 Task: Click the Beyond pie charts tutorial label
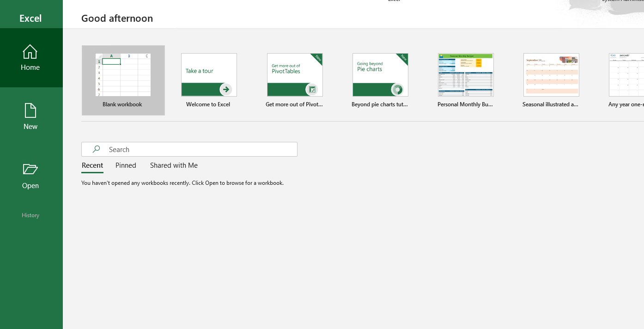380,104
